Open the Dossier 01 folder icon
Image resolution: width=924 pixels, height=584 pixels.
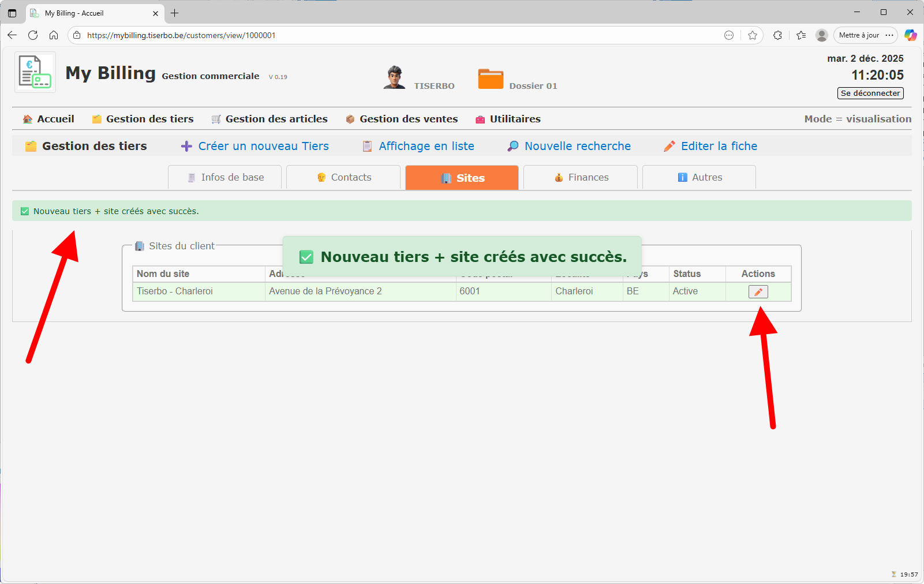(x=490, y=78)
